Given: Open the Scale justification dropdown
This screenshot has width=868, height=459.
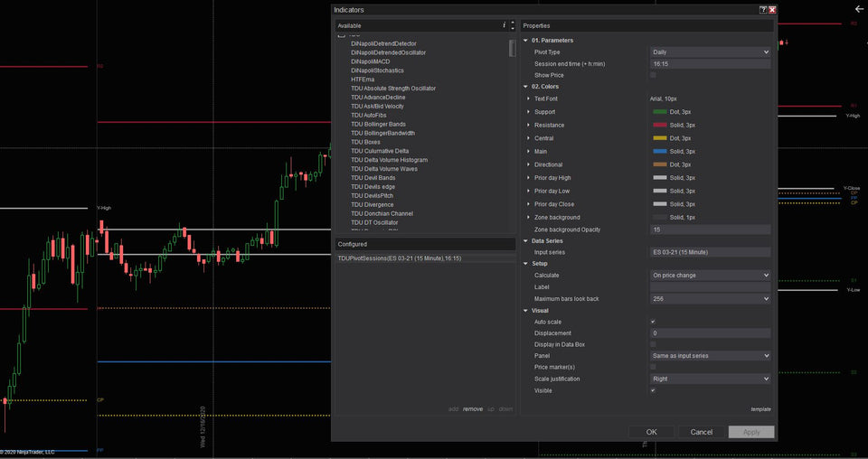Looking at the screenshot, I should pos(710,379).
